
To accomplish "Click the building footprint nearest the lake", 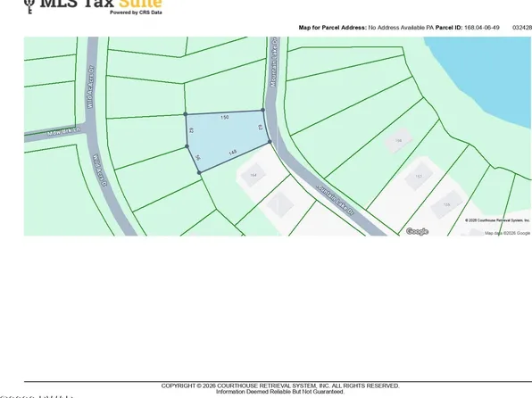I will coord(398,140).
